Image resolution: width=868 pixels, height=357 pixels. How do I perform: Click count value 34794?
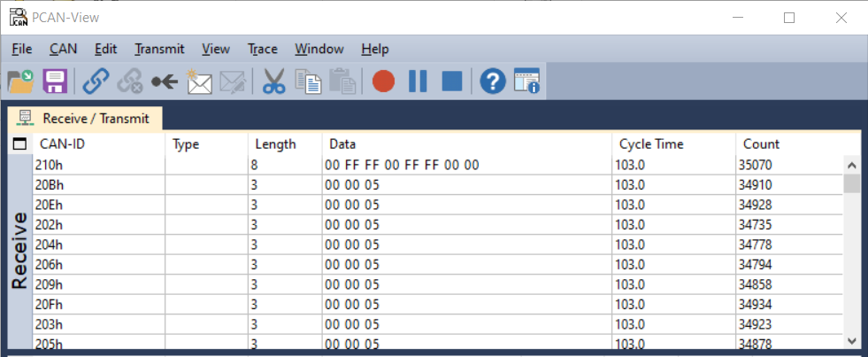[755, 264]
